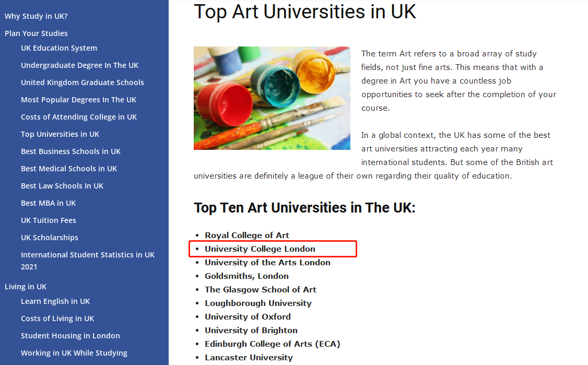Open Top Universities in UK link

click(x=60, y=134)
